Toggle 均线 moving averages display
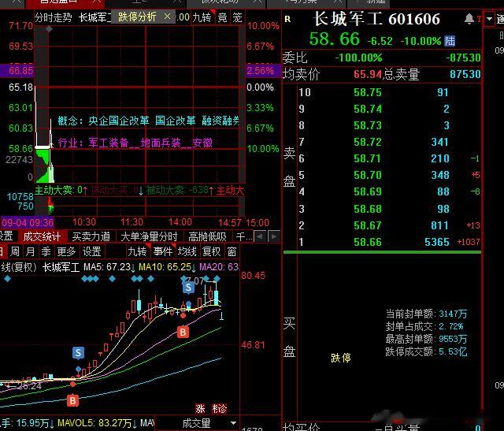This screenshot has height=431, width=504. 187,251
